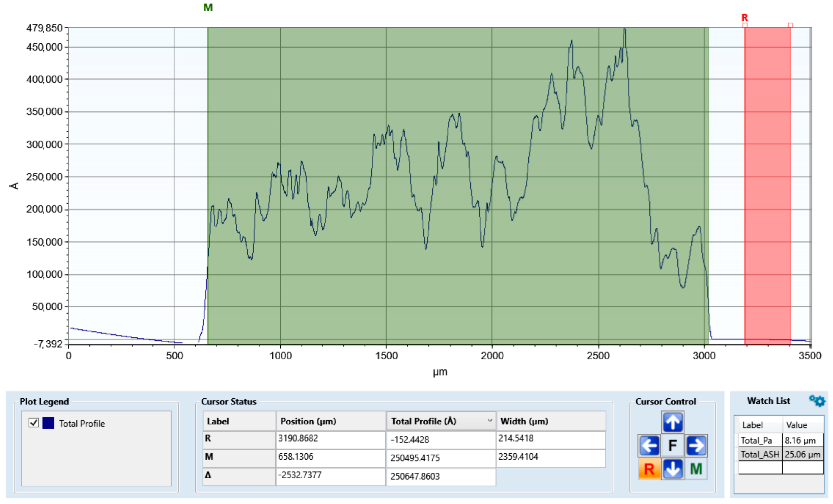Viewport: 833px width, 504px height.
Task: Open Watch List settings gear icon
Action: [x=817, y=401]
